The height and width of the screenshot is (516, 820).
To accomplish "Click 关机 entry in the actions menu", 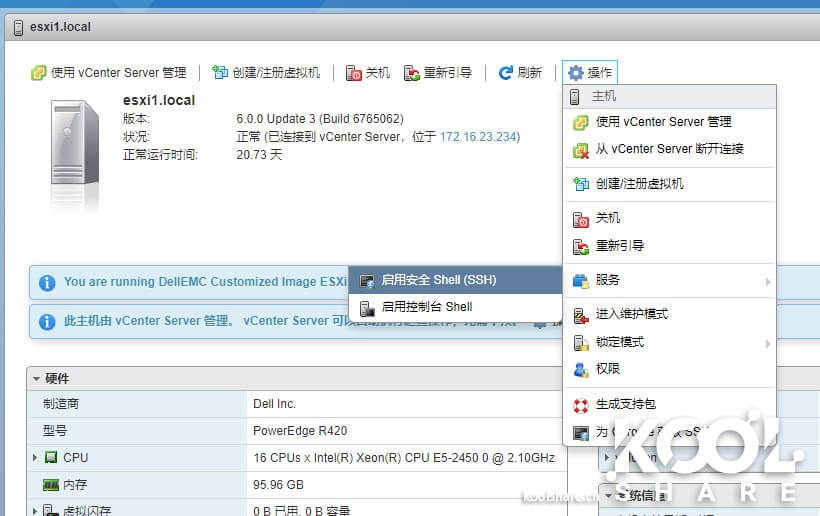I will [x=608, y=218].
